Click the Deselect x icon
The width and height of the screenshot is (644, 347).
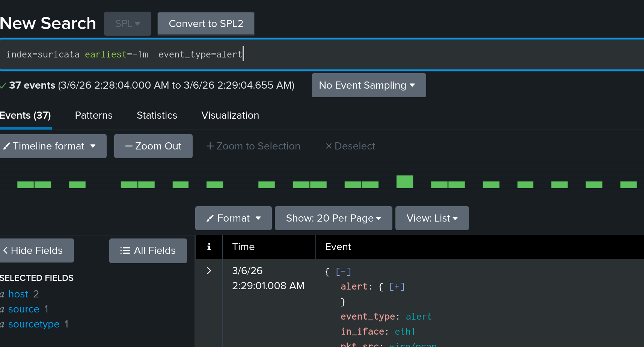pos(329,146)
